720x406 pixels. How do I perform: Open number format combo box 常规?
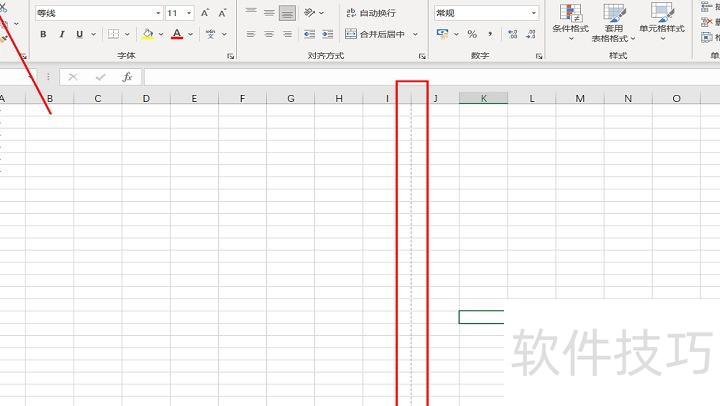click(486, 13)
